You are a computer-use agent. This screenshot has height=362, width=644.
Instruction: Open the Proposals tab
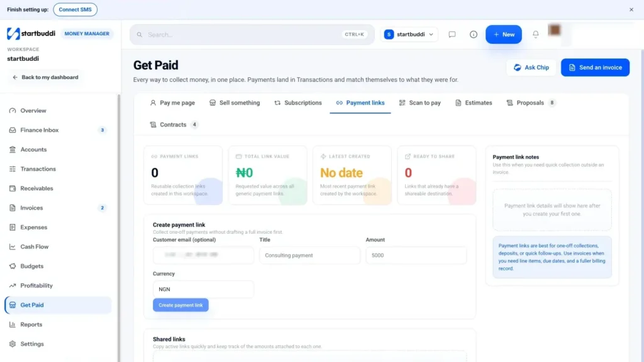(531, 102)
